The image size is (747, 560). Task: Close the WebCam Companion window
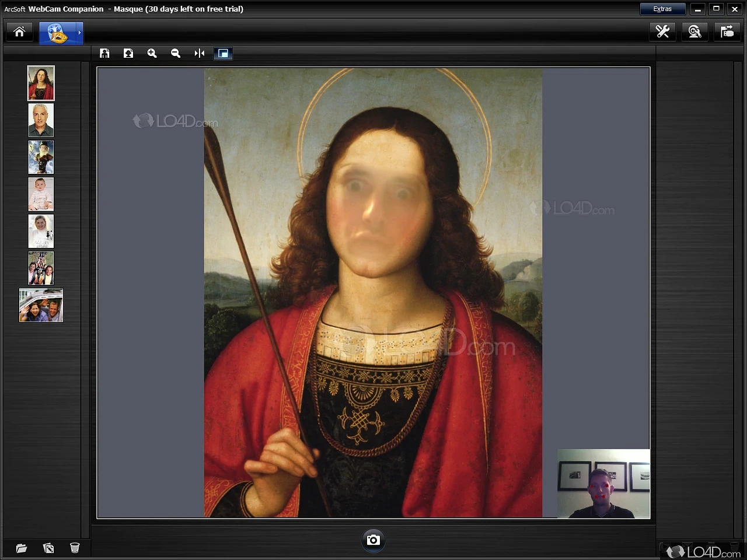[735, 9]
